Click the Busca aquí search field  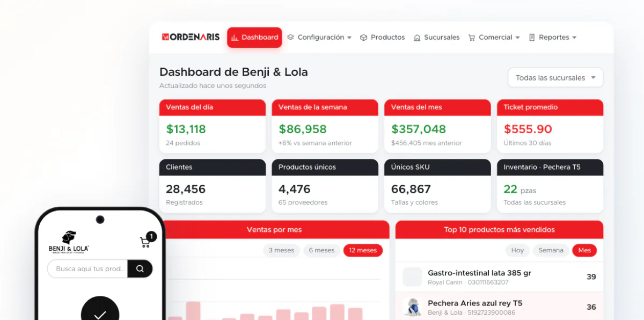click(87, 268)
